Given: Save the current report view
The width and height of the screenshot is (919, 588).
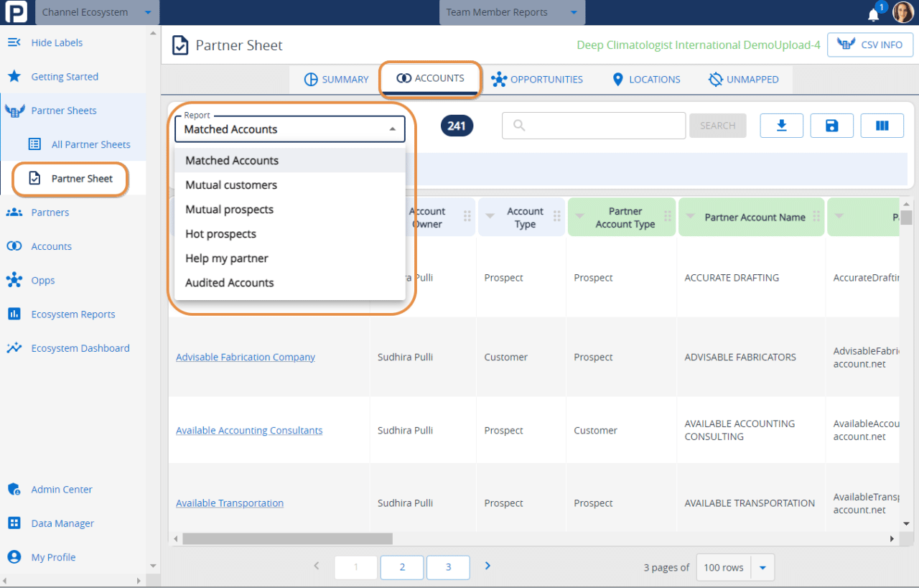Looking at the screenshot, I should pos(831,125).
